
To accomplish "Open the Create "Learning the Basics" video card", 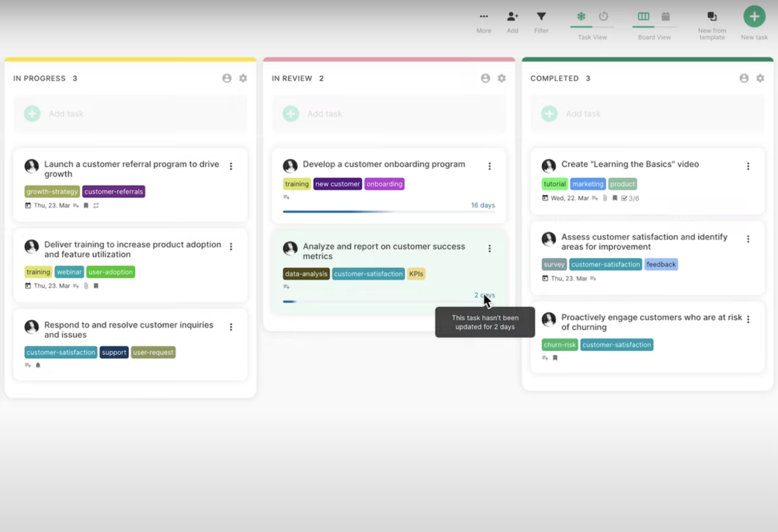I will coord(630,164).
